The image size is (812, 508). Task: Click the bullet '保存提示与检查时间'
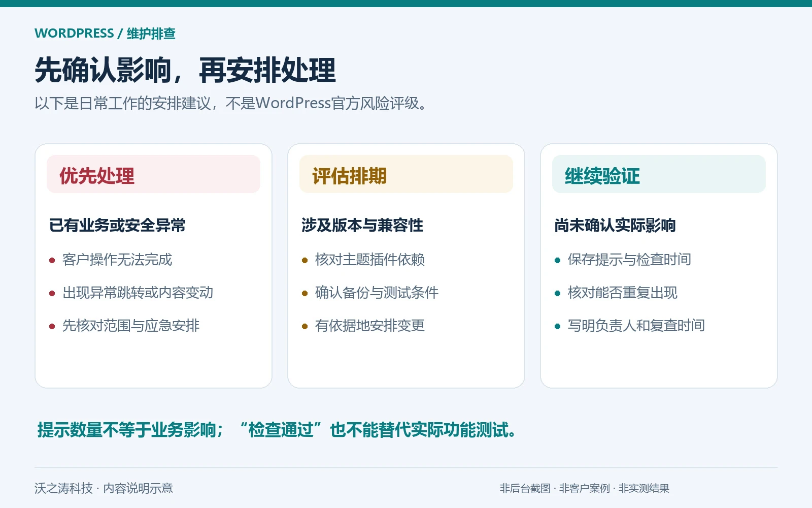click(x=629, y=260)
